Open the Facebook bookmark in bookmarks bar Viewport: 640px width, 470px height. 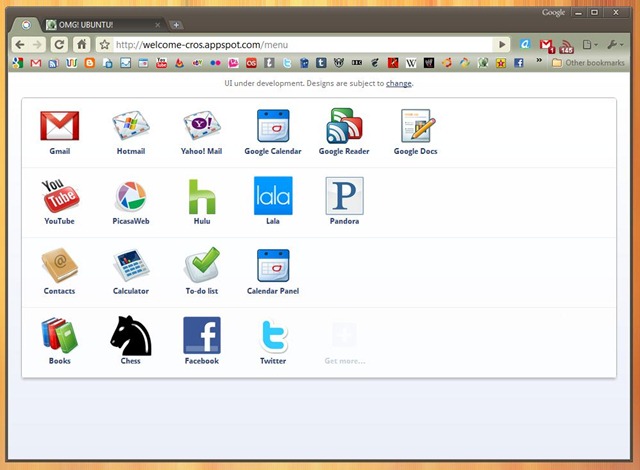click(x=519, y=63)
